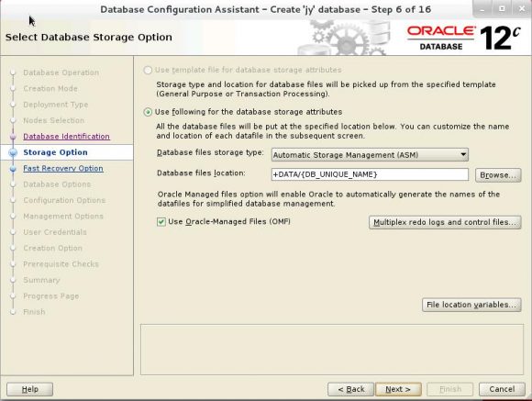Open Database files storage type dropdown
The width and height of the screenshot is (532, 401).
click(x=370, y=155)
